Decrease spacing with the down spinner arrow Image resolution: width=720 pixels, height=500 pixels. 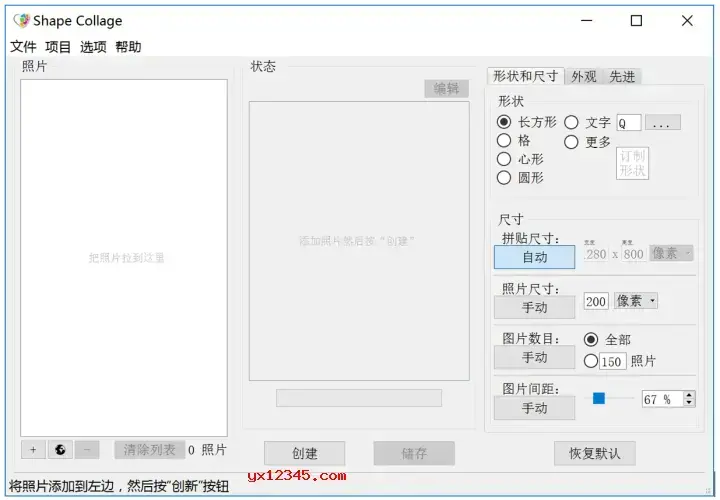(688, 403)
